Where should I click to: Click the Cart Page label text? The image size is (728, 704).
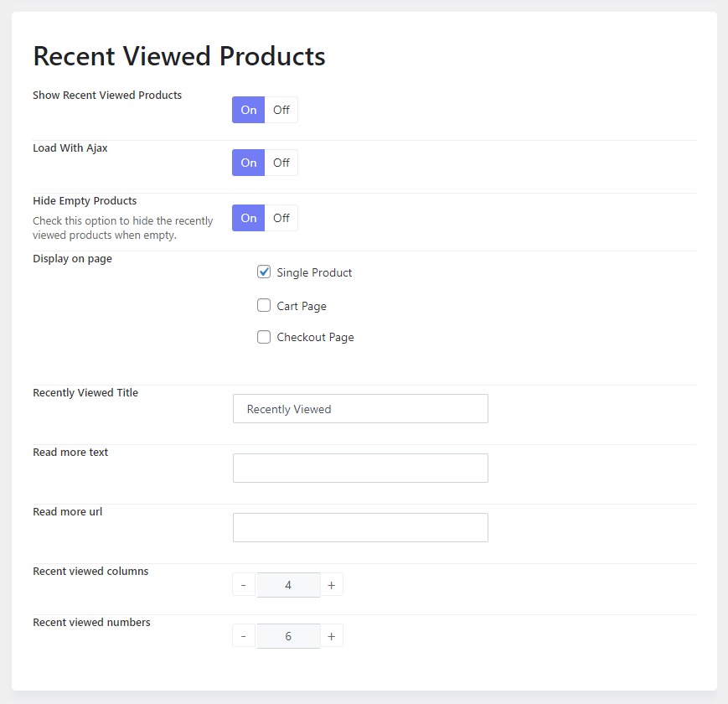pyautogui.click(x=302, y=306)
